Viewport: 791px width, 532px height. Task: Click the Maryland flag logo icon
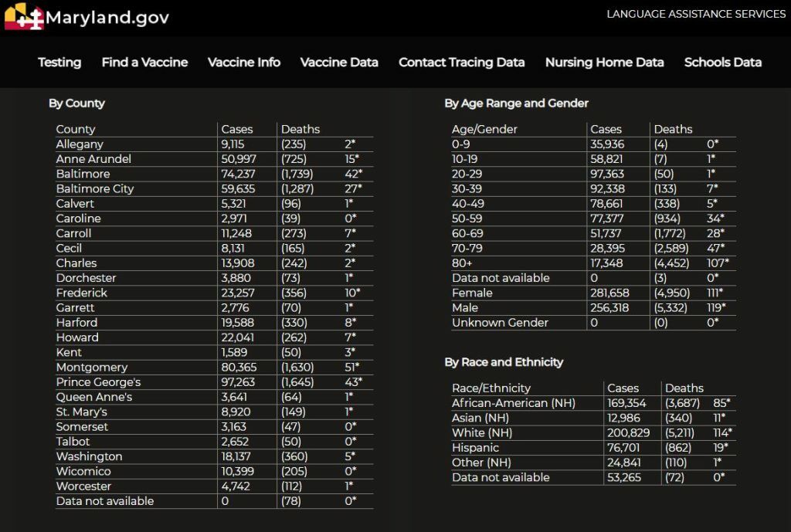[x=24, y=17]
